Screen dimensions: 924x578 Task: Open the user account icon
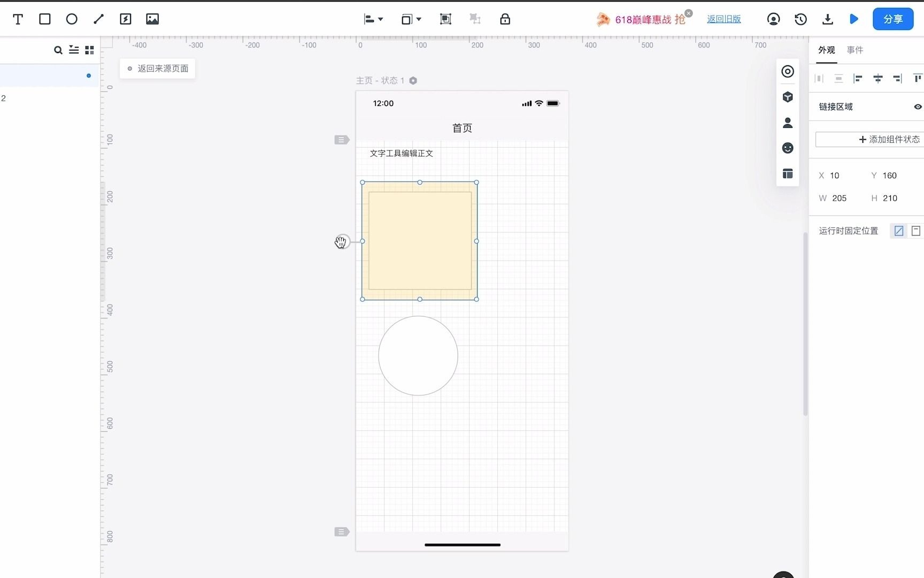(773, 19)
